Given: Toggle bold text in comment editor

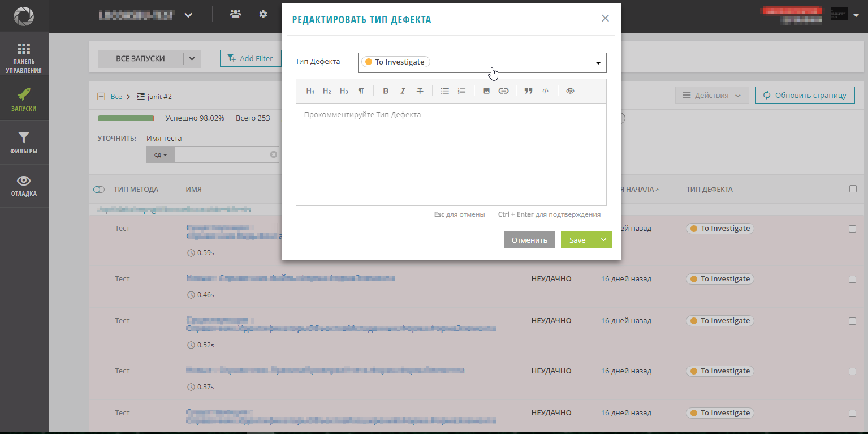Looking at the screenshot, I should coord(386,91).
